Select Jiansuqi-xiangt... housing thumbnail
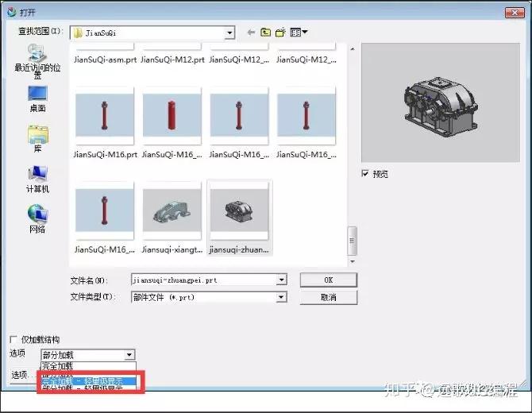This screenshot has height=413, width=532. click(172, 210)
